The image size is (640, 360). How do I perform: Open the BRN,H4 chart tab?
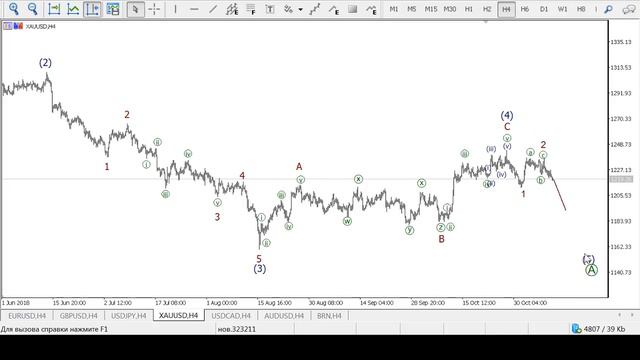329,316
